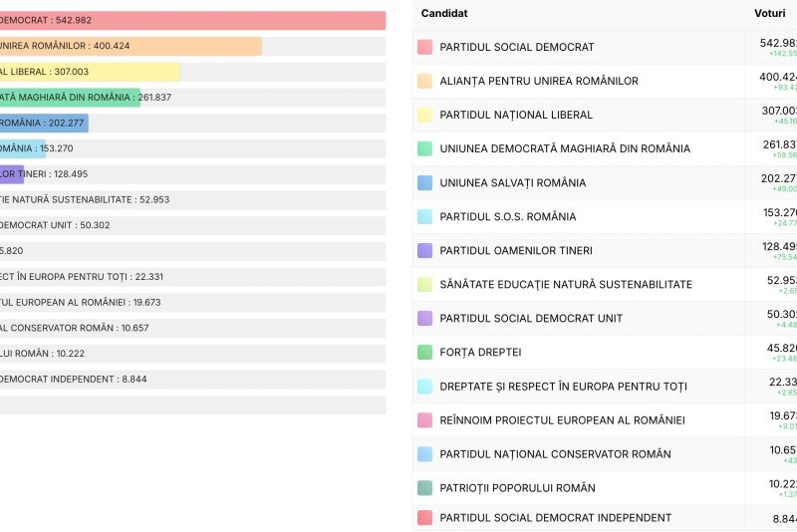Click the blue swatch beside Uniunea Salvați România

click(424, 182)
